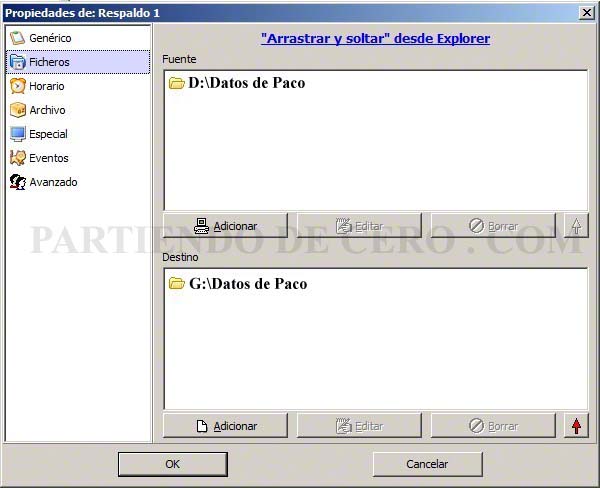Move source up with the grey arrow
Screen dimensions: 600x488
576,226
